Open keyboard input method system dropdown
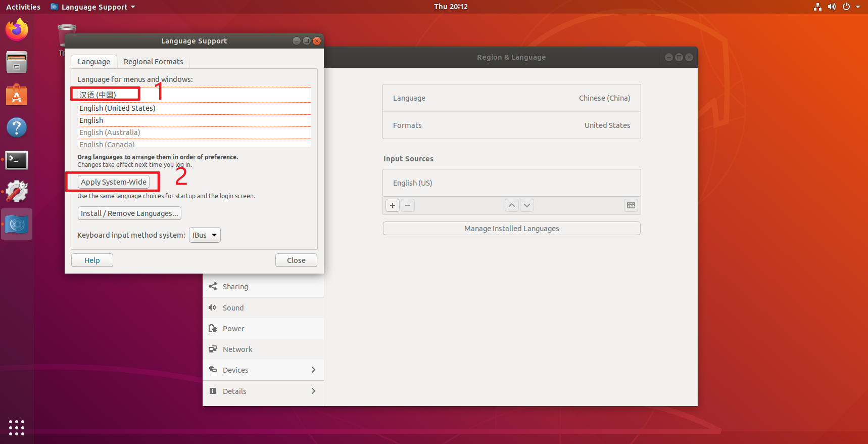 (205, 235)
